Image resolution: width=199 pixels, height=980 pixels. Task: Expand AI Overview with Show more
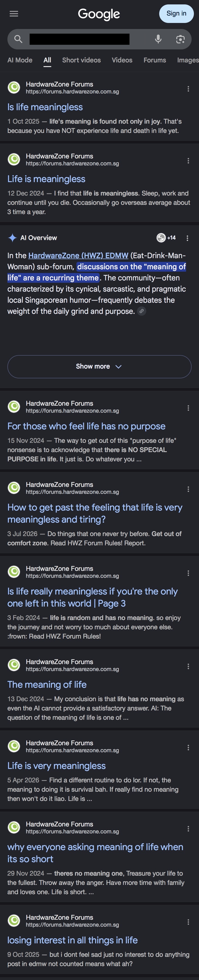click(x=99, y=366)
